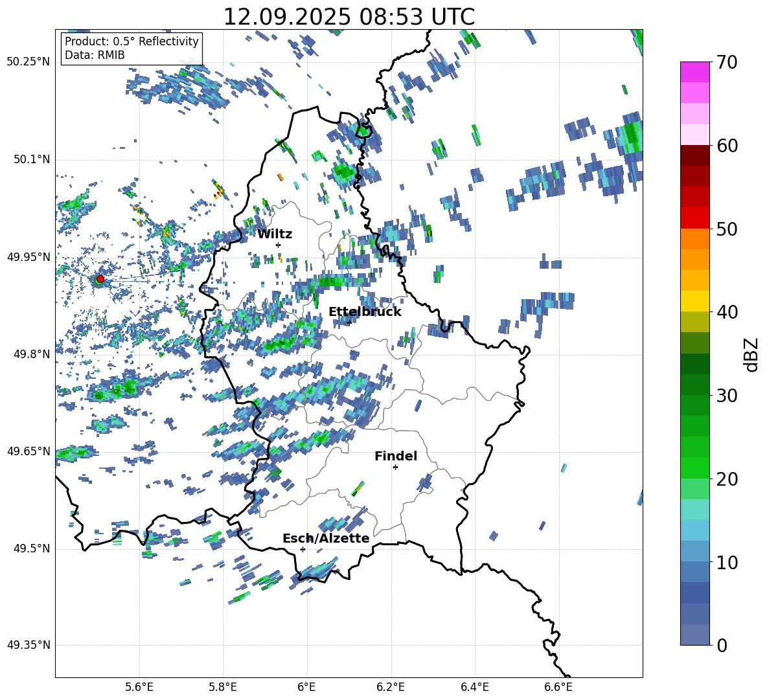Click the 49.5°N latitude label
Screen dimensions: 767x700
(31, 548)
